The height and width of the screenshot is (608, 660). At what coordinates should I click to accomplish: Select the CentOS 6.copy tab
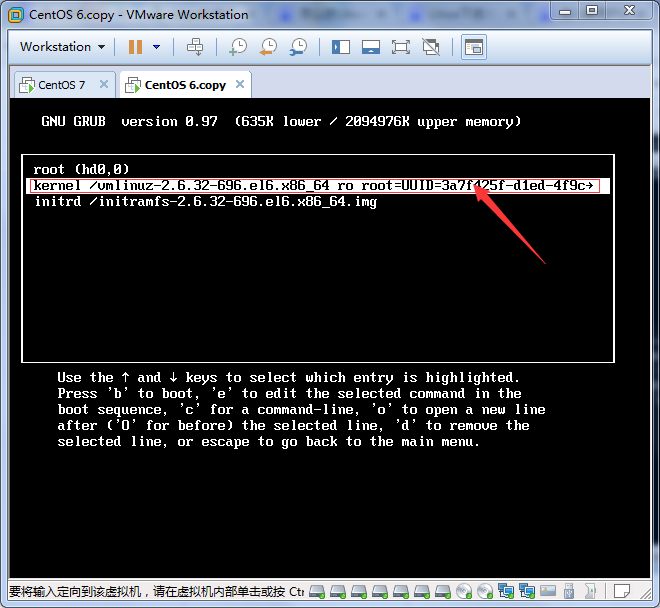point(185,85)
